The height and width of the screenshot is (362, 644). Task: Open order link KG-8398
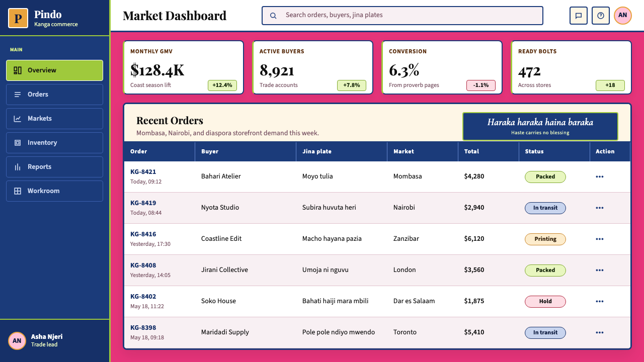[x=143, y=328]
